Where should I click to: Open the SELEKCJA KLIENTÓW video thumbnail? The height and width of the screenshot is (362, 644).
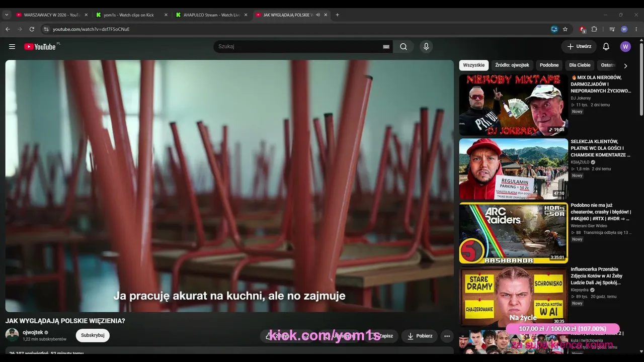513,169
